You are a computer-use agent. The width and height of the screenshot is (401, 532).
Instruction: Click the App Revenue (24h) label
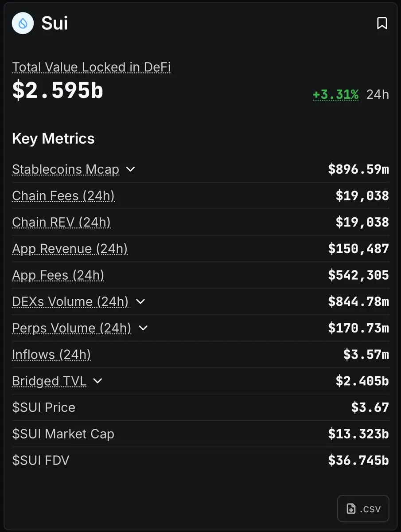coord(70,249)
